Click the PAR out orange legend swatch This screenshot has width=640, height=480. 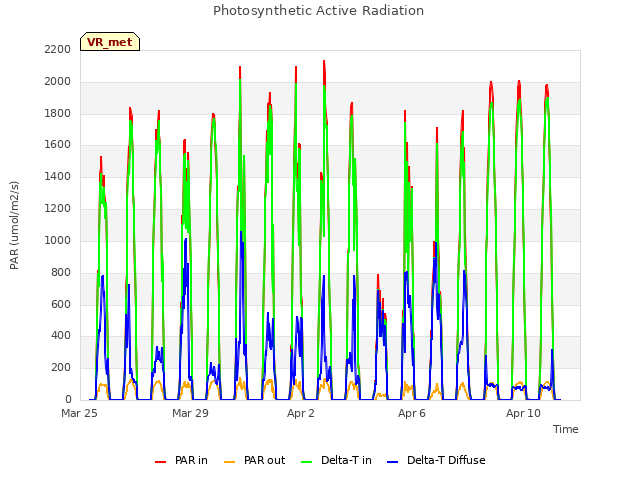[x=230, y=461]
